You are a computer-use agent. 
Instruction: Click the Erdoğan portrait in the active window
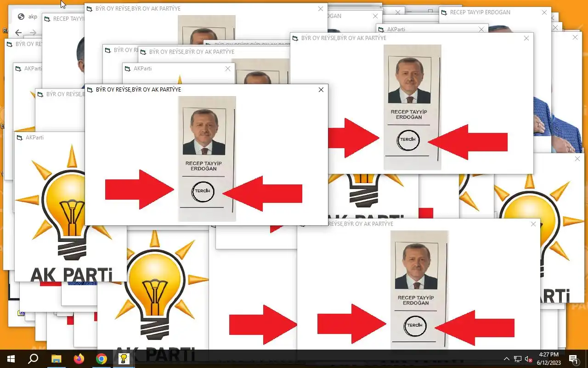(204, 132)
